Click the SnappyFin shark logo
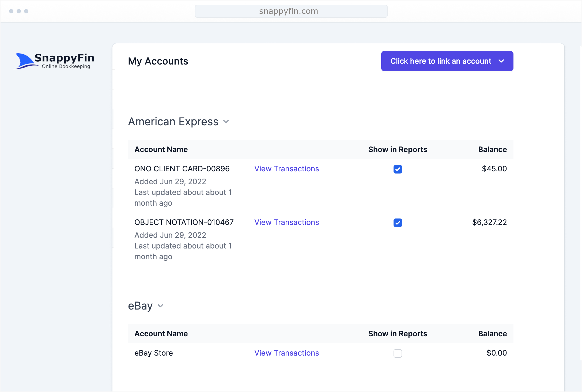This screenshot has width=582, height=392. pos(54,61)
